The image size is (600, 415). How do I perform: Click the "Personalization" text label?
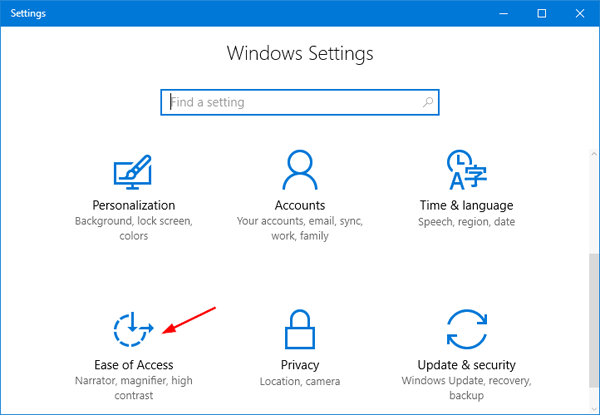tap(133, 204)
